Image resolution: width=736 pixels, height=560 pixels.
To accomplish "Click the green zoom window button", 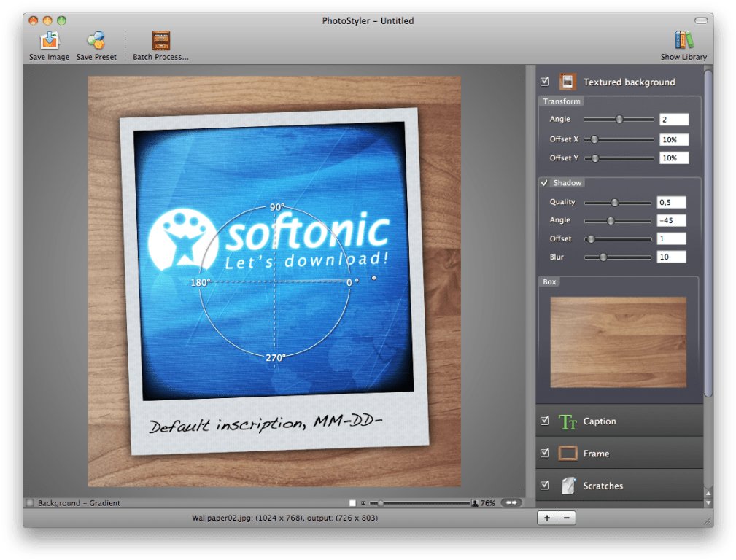I will click(x=61, y=20).
